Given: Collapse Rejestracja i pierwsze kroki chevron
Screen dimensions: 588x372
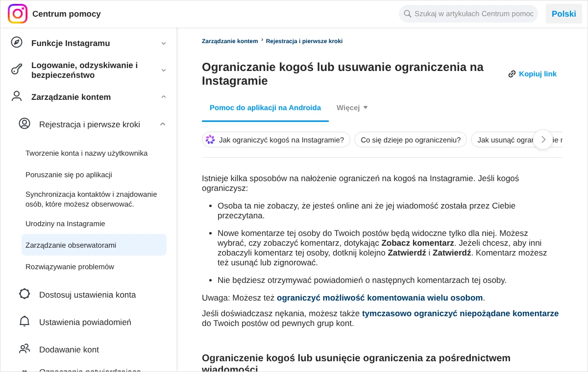Looking at the screenshot, I should coord(163,124).
